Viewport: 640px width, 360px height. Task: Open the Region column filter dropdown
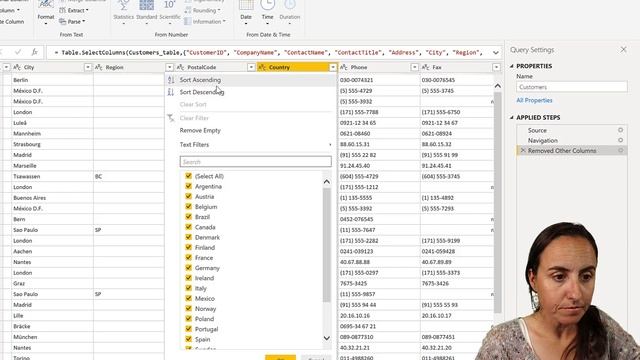pos(169,67)
